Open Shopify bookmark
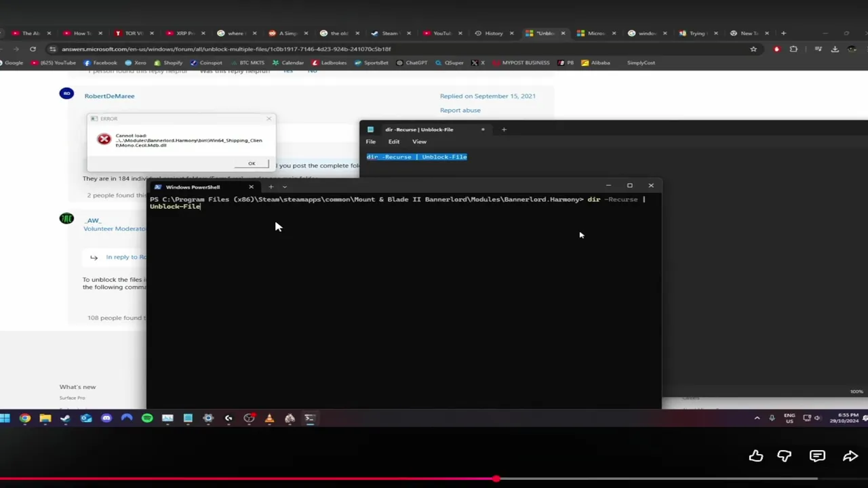Viewport: 868px width, 488px height. click(168, 63)
